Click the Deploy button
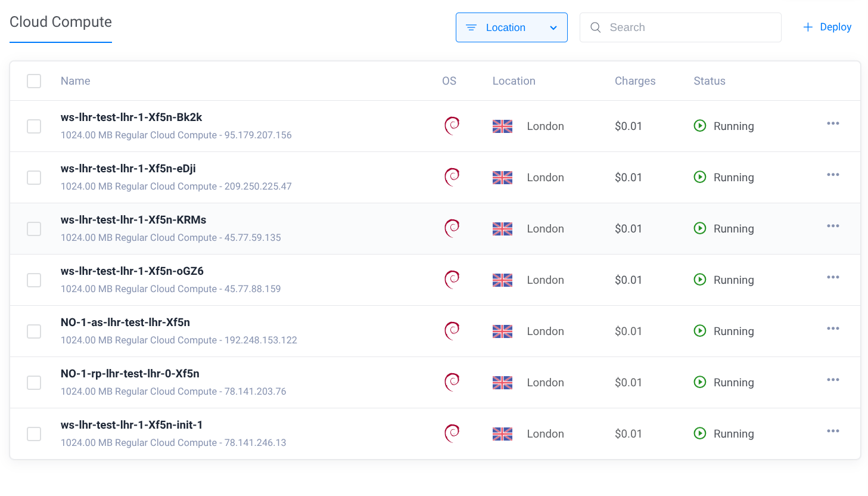The height and width of the screenshot is (496, 868). (x=827, y=27)
